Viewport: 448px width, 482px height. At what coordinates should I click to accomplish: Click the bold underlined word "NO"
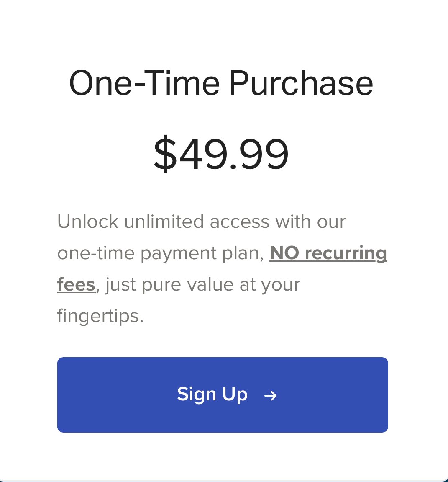coord(284,253)
